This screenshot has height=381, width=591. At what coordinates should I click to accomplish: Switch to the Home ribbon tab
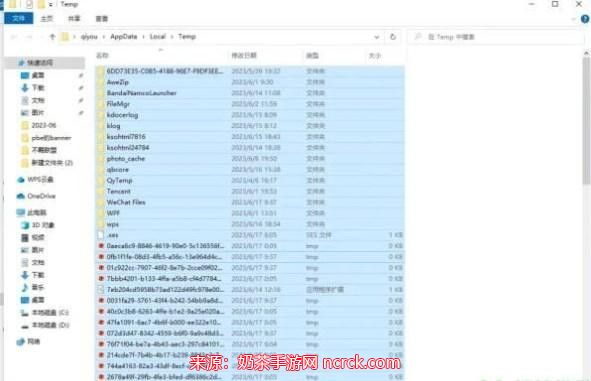point(47,18)
